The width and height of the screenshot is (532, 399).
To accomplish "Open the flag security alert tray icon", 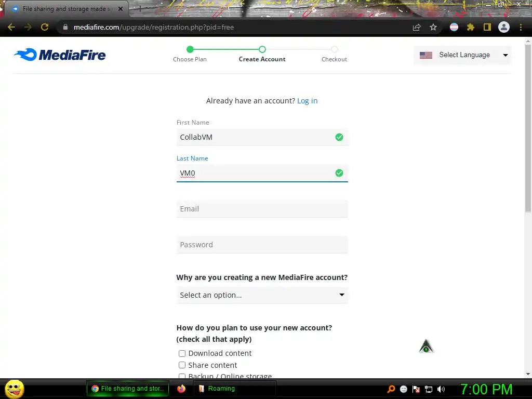I will (416, 389).
